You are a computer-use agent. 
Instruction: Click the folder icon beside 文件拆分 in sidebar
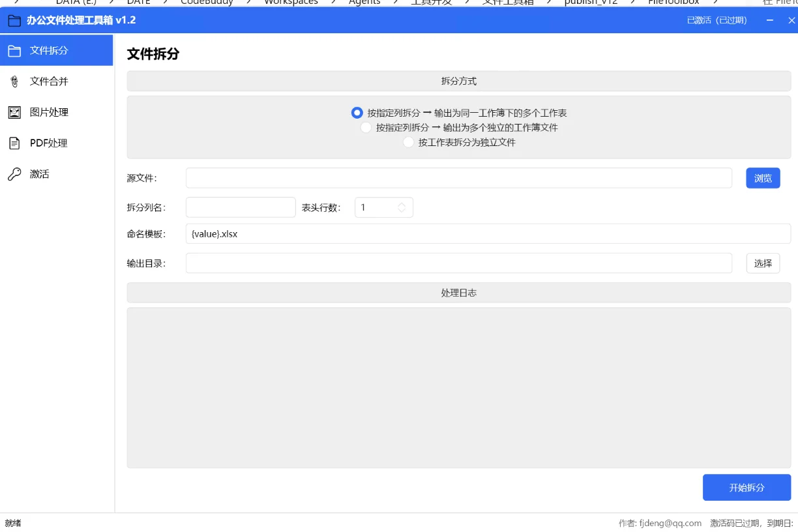(x=14, y=50)
